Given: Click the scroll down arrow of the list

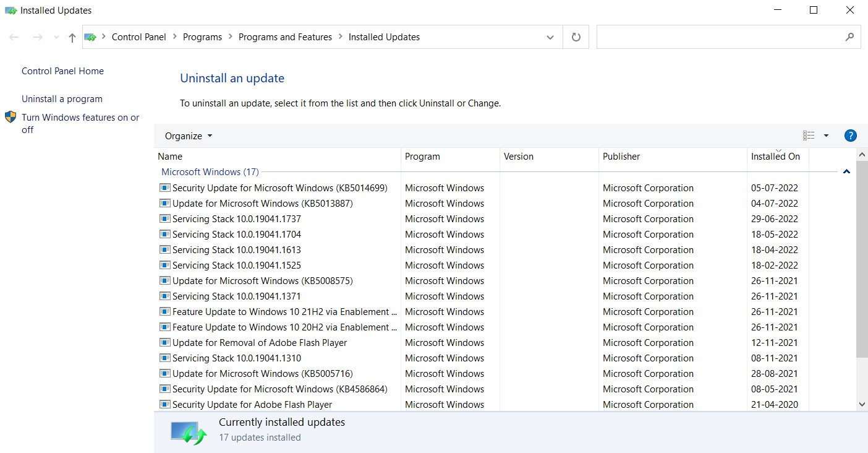Looking at the screenshot, I should coord(862,404).
